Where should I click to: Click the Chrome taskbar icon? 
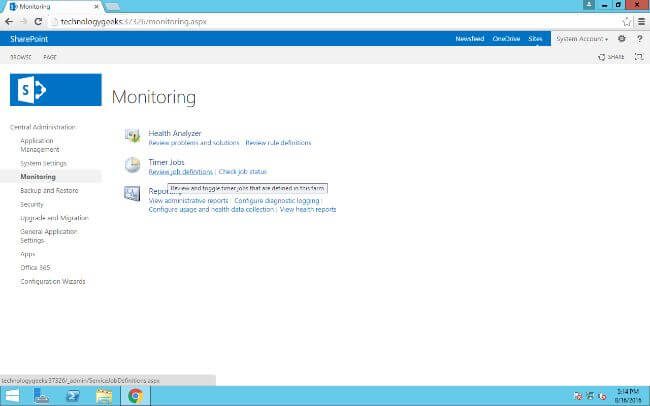pos(135,396)
